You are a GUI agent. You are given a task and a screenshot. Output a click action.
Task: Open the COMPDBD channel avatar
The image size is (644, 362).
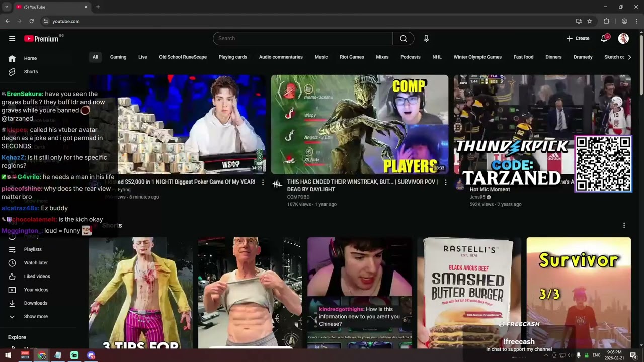[277, 185]
